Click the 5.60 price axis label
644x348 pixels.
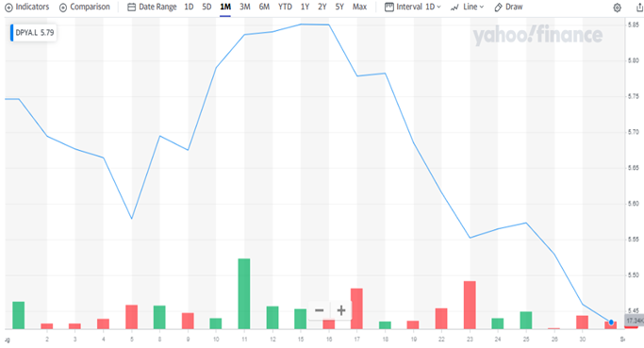tap(633, 204)
